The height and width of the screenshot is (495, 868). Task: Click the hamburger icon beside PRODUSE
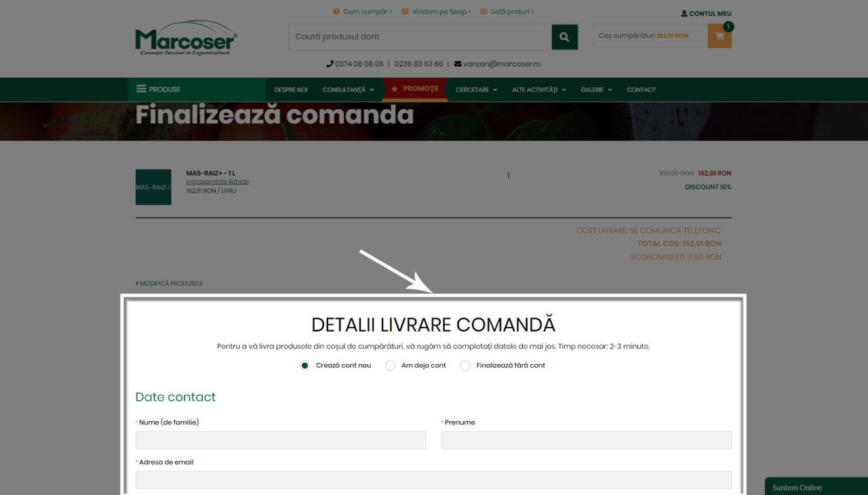tap(141, 89)
